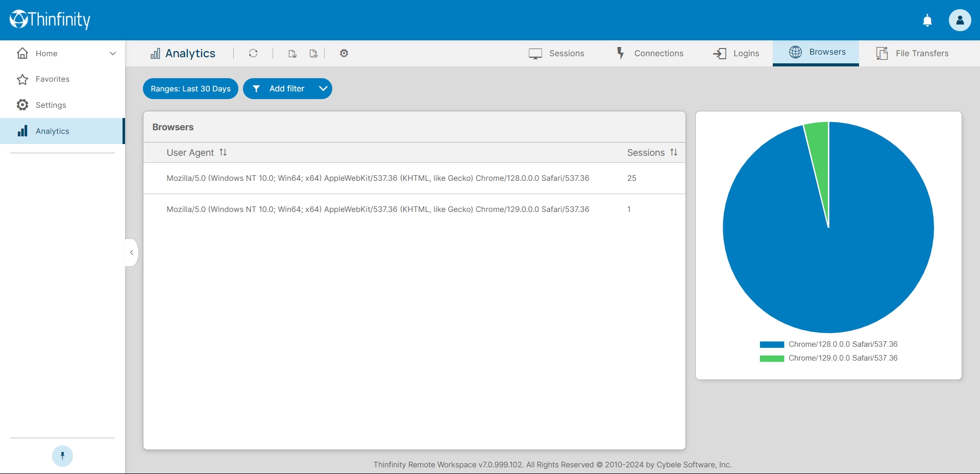
Task: Click the Thinfinity logo
Action: (x=50, y=19)
